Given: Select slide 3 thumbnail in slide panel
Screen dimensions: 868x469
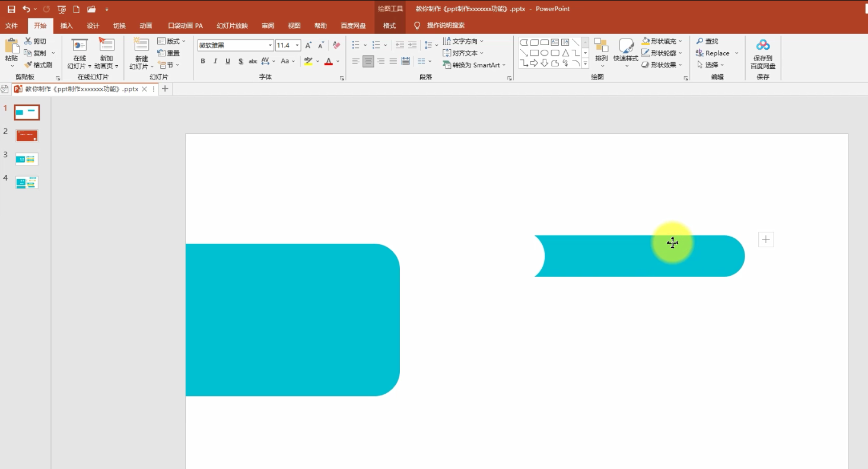Looking at the screenshot, I should coord(27,159).
